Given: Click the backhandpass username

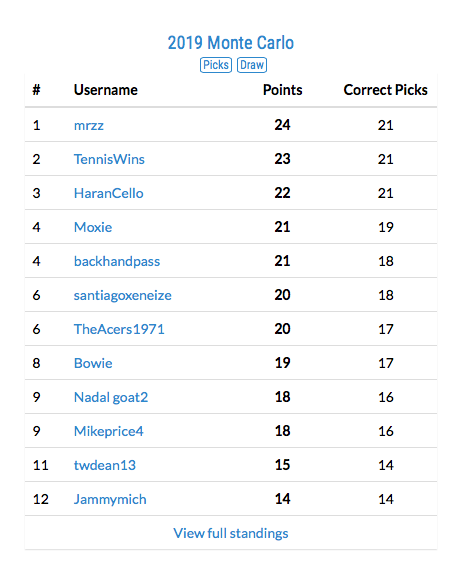Looking at the screenshot, I should point(117,262).
